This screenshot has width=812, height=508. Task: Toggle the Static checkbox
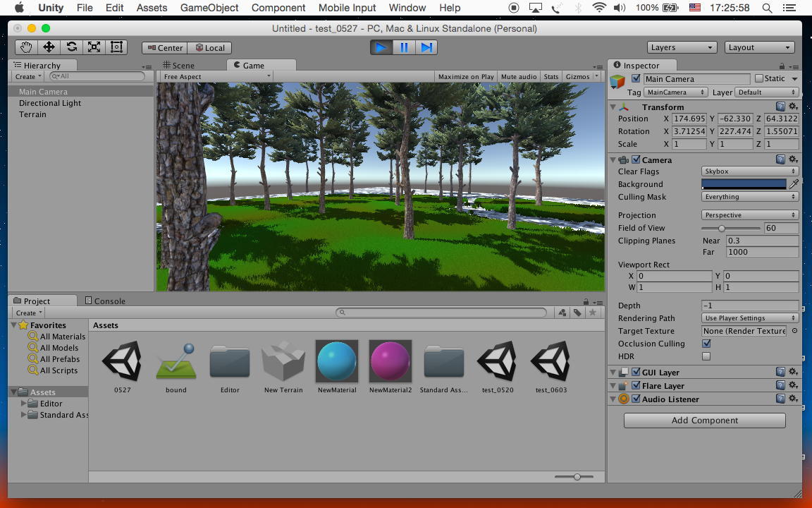point(759,78)
